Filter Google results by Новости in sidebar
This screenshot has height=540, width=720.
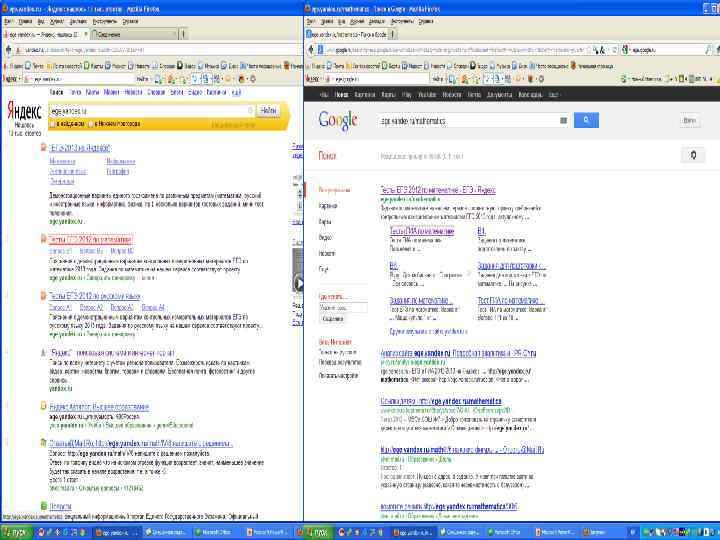[x=327, y=253]
